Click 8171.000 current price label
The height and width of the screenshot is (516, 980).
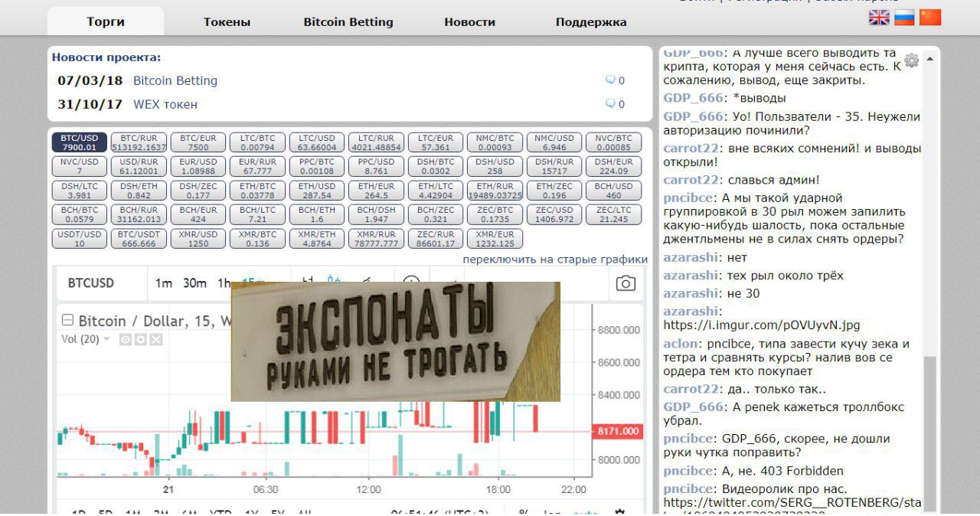coord(618,431)
